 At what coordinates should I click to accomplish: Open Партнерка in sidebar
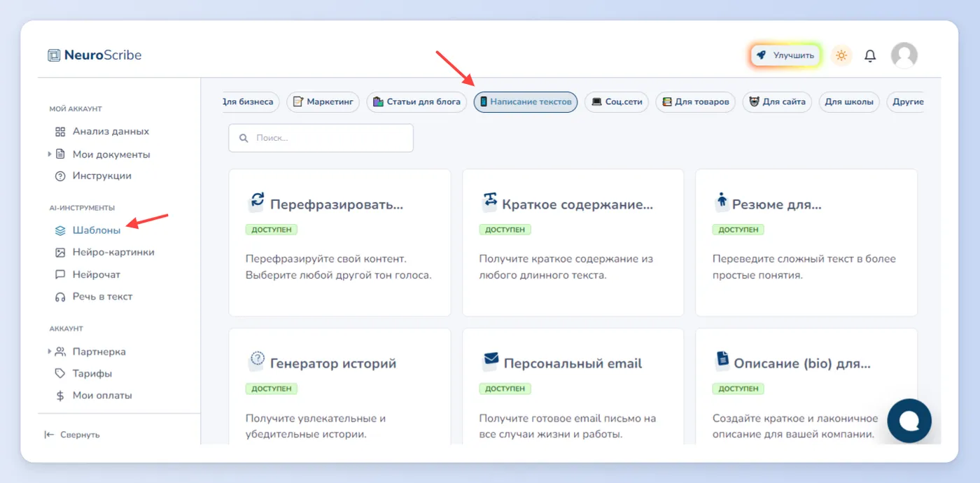[99, 351]
